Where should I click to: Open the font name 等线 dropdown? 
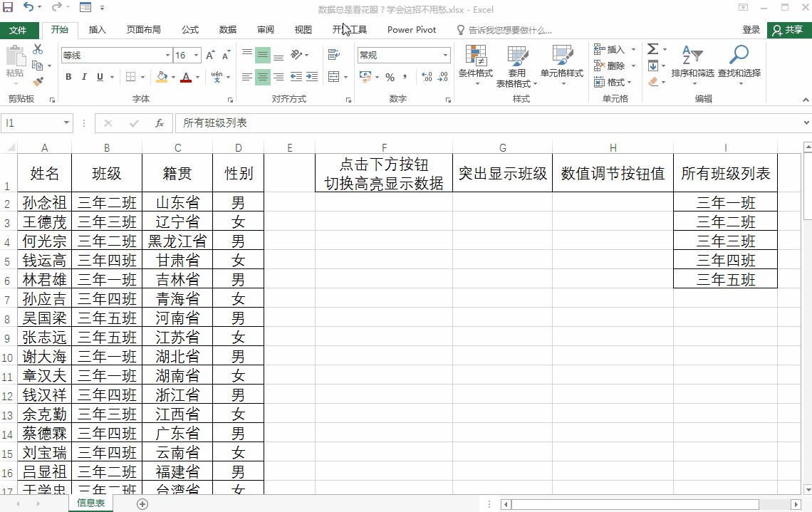pos(167,55)
